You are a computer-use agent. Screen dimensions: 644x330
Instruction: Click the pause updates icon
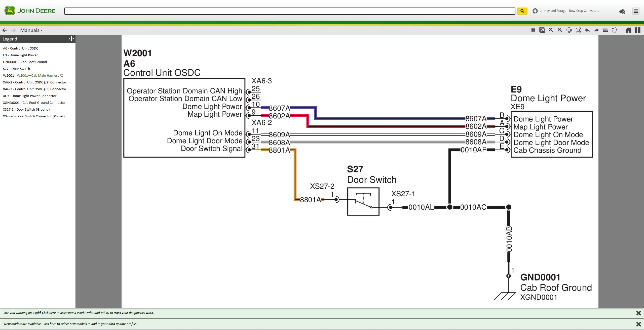click(638, 30)
